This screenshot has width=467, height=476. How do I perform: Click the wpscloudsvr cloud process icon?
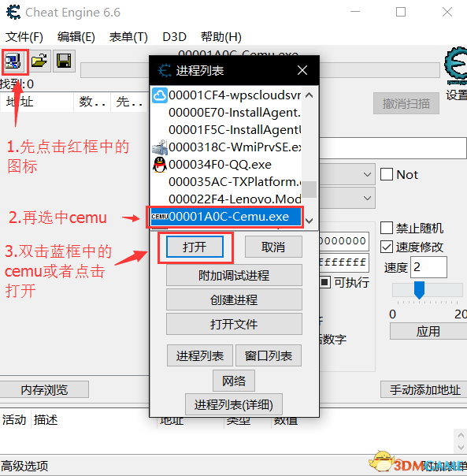tap(159, 95)
